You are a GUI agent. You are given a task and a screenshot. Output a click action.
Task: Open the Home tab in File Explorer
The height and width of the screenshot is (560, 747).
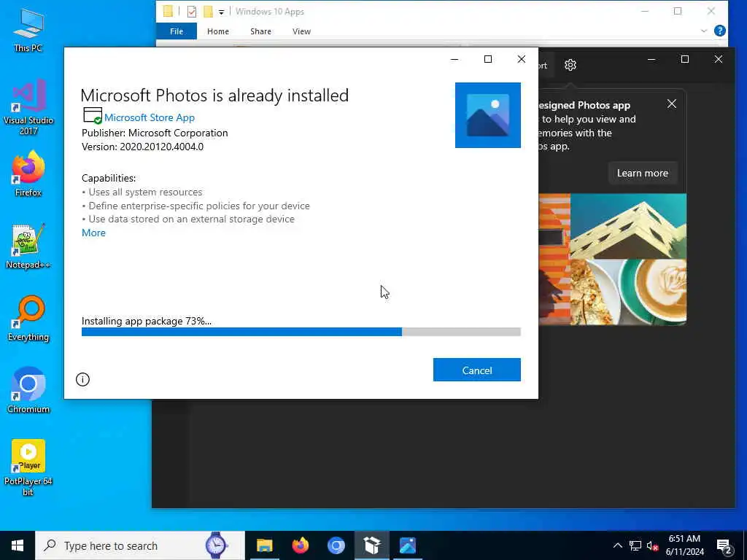pos(217,31)
